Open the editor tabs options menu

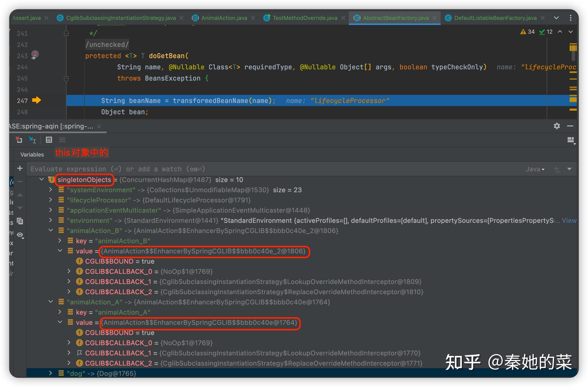[571, 18]
